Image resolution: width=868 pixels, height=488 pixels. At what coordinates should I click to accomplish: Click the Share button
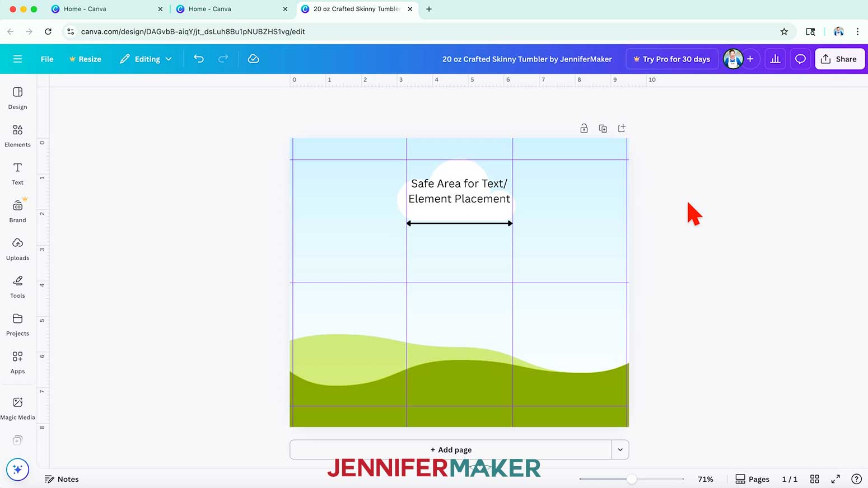pos(840,59)
